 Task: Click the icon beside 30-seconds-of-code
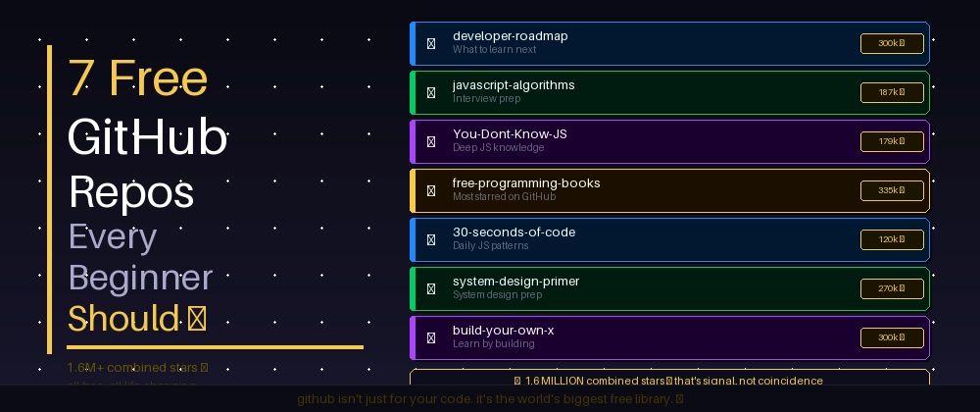pyautogui.click(x=430, y=240)
